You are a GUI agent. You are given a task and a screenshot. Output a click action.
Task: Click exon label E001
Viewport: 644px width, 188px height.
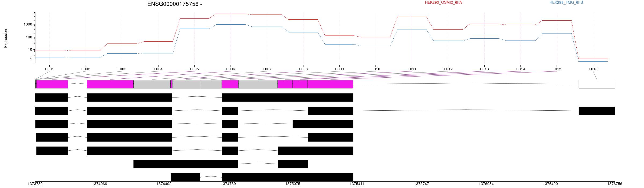click(x=49, y=69)
